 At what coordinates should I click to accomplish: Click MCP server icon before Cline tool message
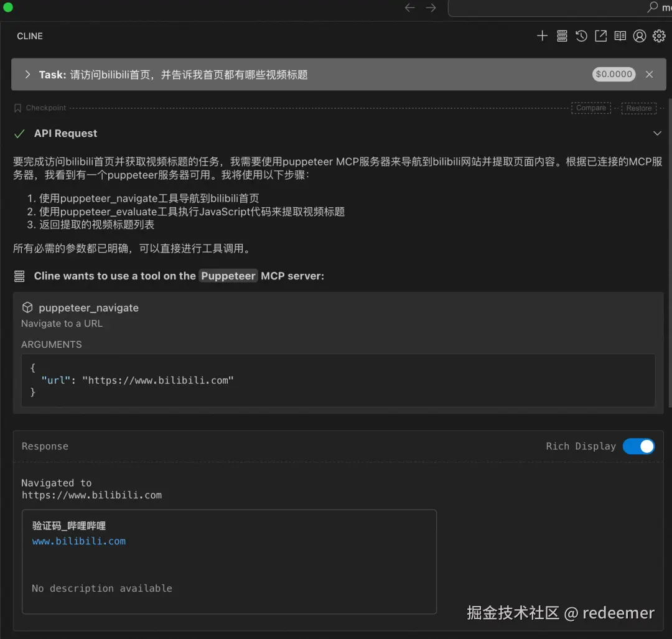(x=19, y=276)
